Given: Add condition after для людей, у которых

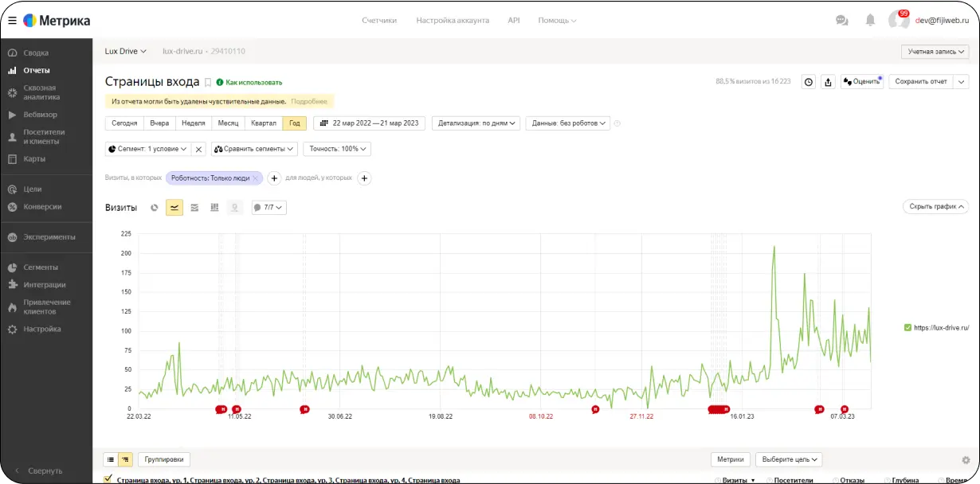Looking at the screenshot, I should point(364,178).
